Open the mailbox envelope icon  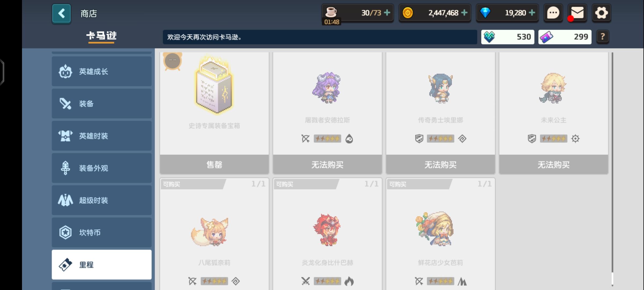[x=577, y=13]
